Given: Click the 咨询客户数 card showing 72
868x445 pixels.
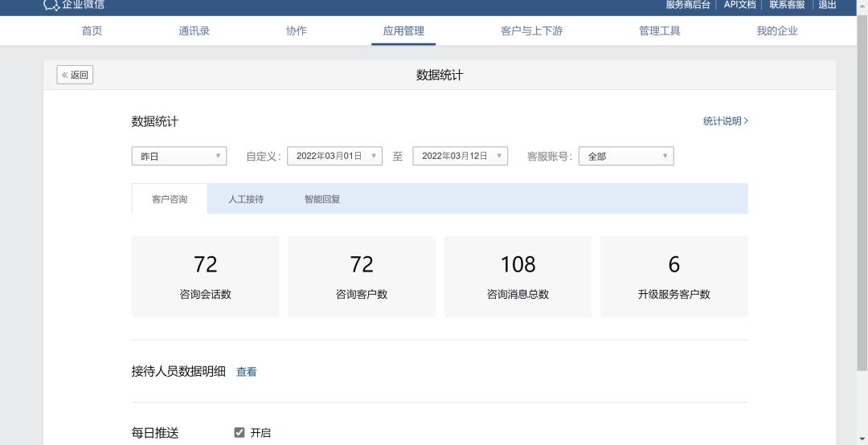Looking at the screenshot, I should click(x=362, y=277).
